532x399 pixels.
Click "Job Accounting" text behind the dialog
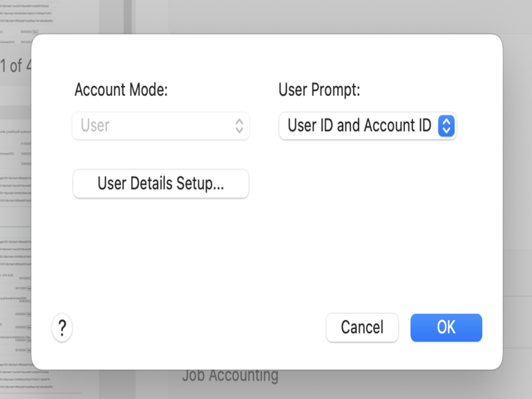[x=230, y=376]
